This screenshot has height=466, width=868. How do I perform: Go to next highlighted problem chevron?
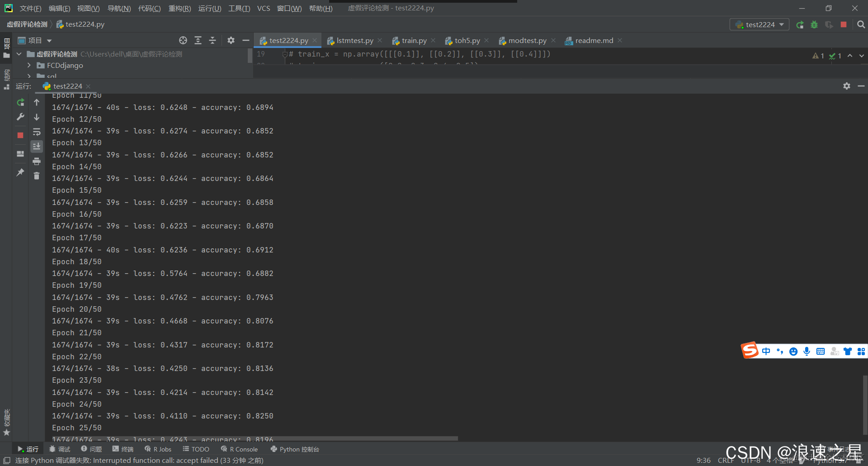coord(862,56)
